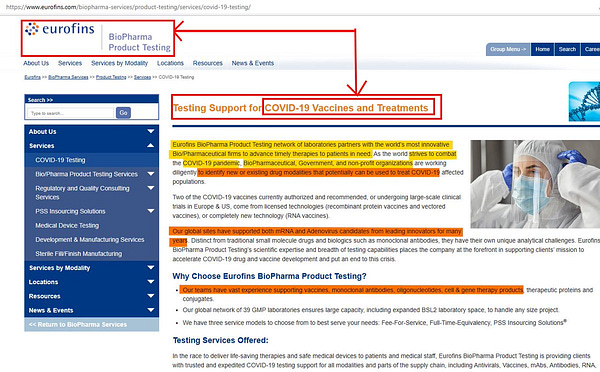
Task: Focus the sidebar search text field
Action: coord(70,113)
